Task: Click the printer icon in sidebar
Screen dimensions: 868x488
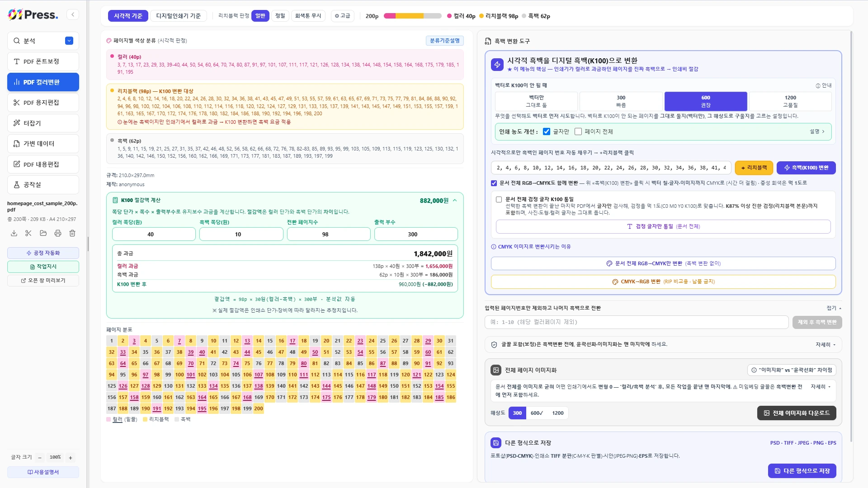Action: pos(58,233)
